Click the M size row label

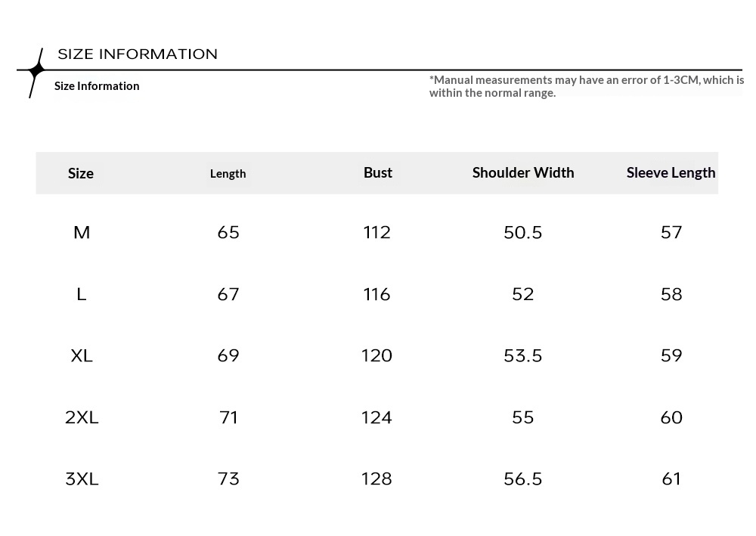[82, 233]
